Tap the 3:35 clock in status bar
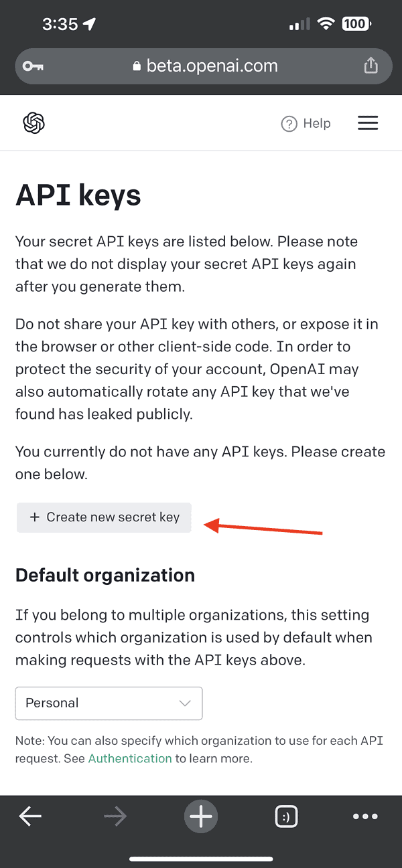This screenshot has height=868, width=402. pyautogui.click(x=60, y=24)
